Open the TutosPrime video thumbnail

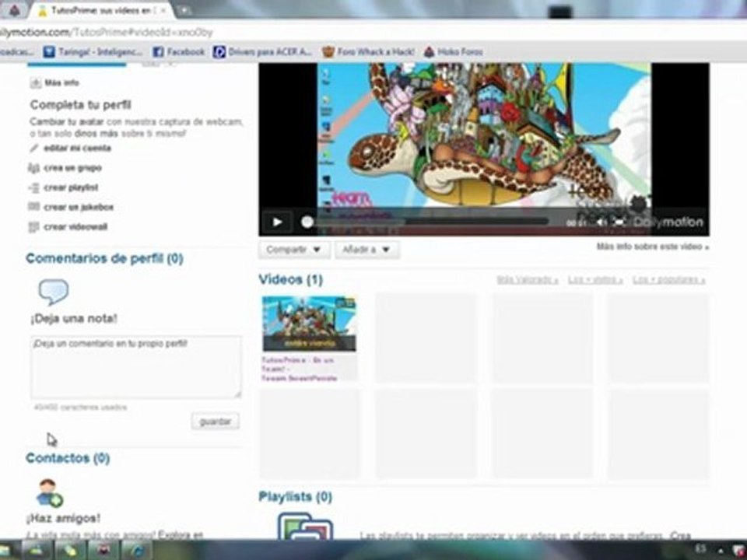click(x=309, y=324)
